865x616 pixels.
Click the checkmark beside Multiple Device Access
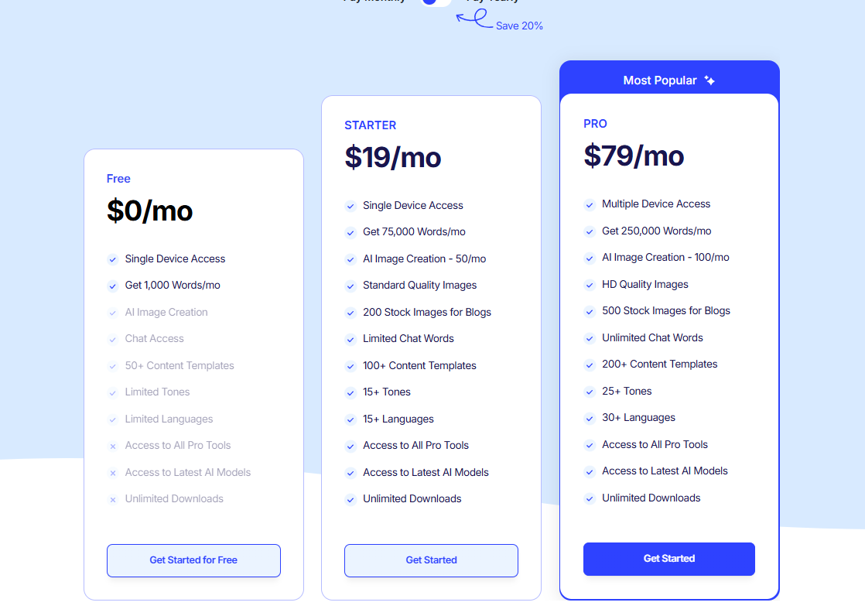590,205
